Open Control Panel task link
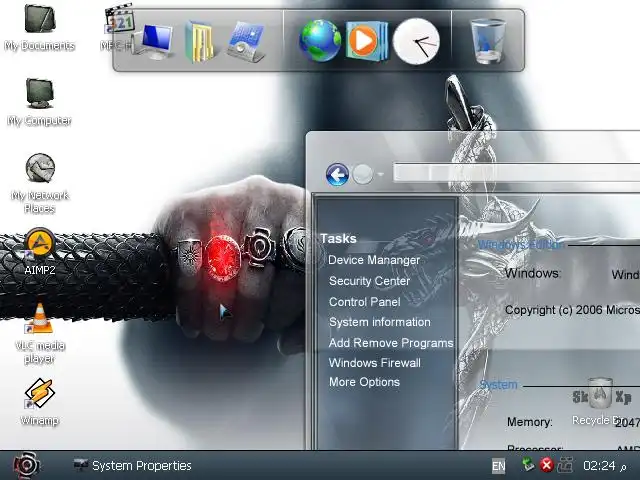The width and height of the screenshot is (640, 480). click(364, 302)
